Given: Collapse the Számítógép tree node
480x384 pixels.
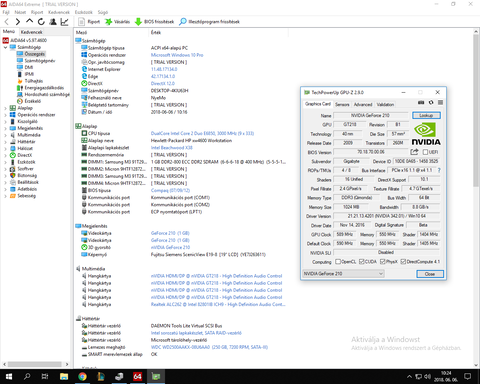Looking at the screenshot, I should pos(5,47).
